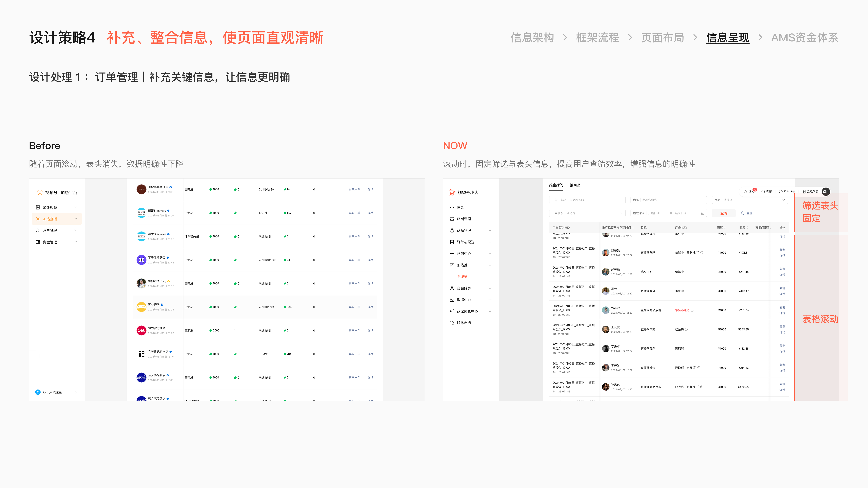
Task: Click 再来一单 for 五谷磨房
Action: coord(354,307)
